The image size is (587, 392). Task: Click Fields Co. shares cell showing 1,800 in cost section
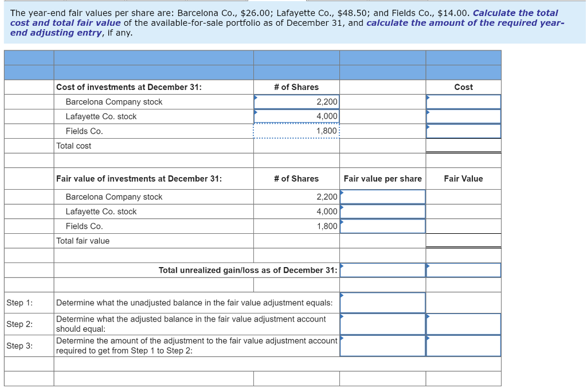pyautogui.click(x=296, y=131)
